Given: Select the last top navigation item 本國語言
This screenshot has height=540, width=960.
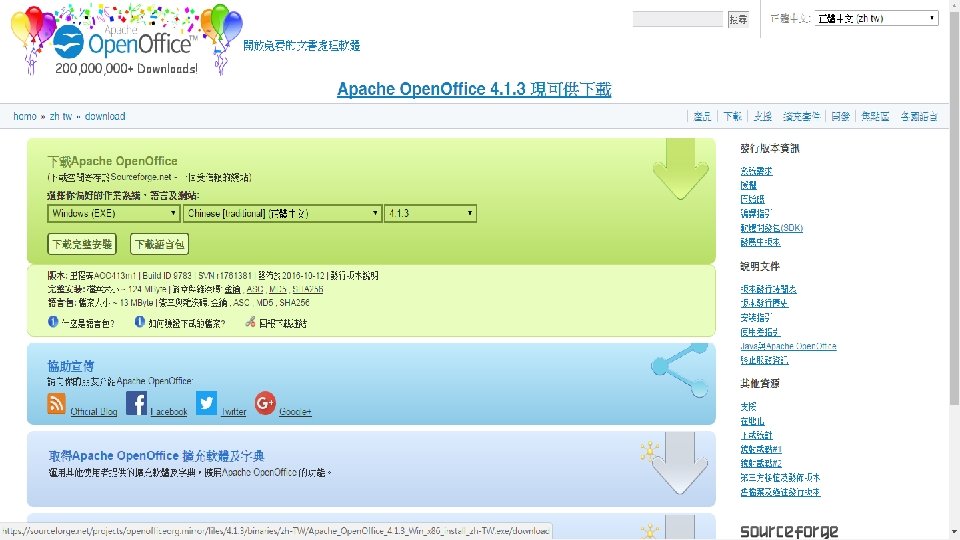Looking at the screenshot, I should 919,116.
